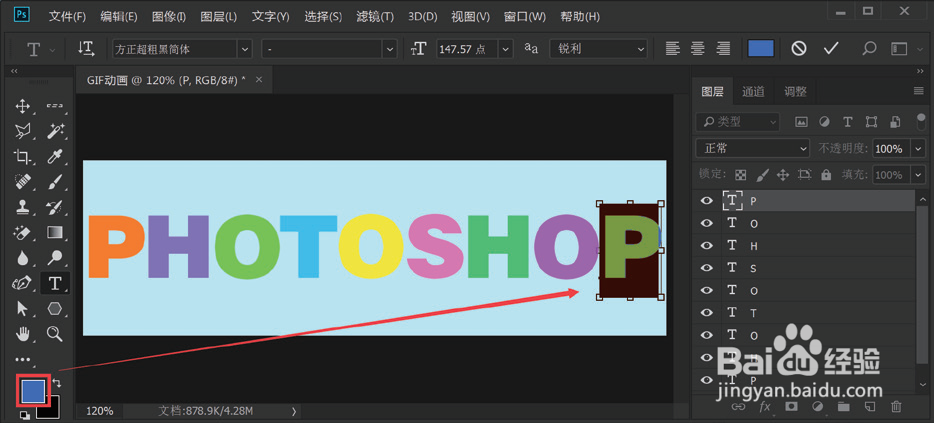Open the 文件(F) menu
The height and width of the screenshot is (423, 934).
click(x=67, y=16)
